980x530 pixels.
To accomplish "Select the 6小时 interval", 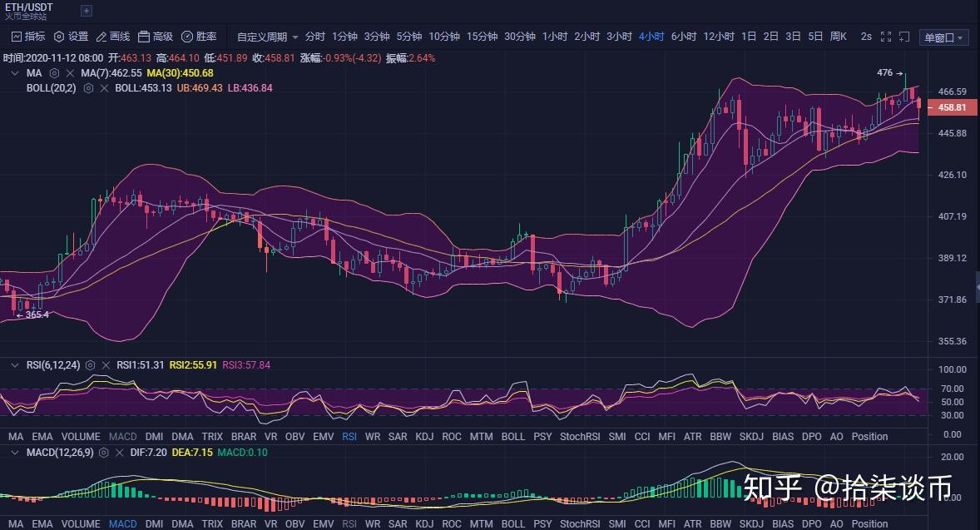I will [x=684, y=37].
